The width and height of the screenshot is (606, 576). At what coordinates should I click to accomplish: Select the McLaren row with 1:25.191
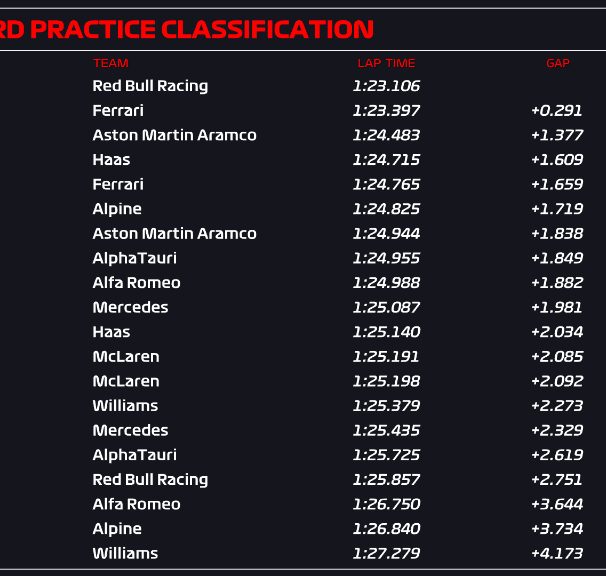tap(303, 356)
